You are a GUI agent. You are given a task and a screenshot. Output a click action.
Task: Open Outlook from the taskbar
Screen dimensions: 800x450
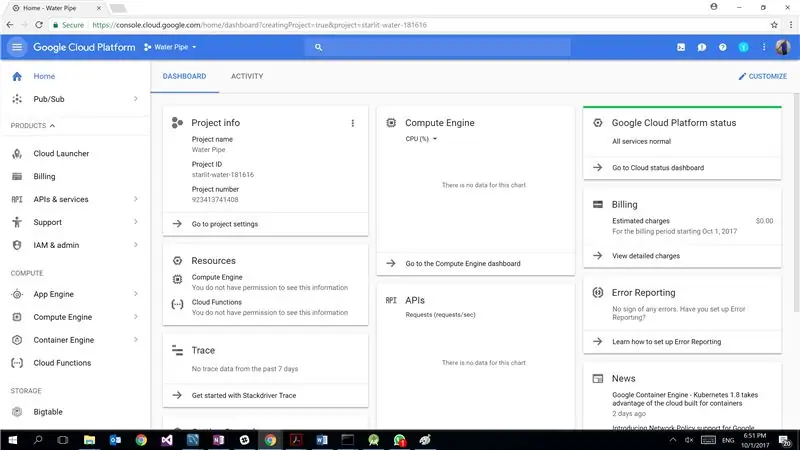tap(115, 440)
